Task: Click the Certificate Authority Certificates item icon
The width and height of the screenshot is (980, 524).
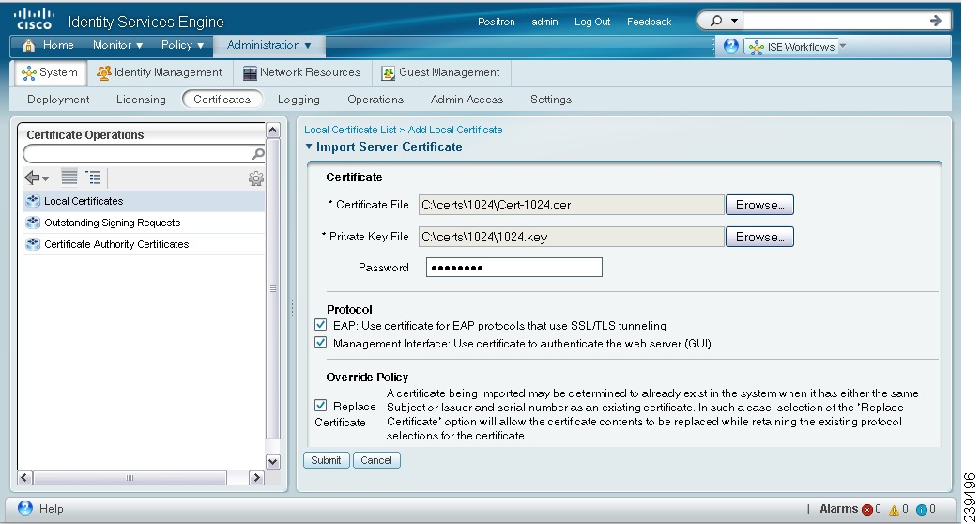Action: pyautogui.click(x=33, y=244)
